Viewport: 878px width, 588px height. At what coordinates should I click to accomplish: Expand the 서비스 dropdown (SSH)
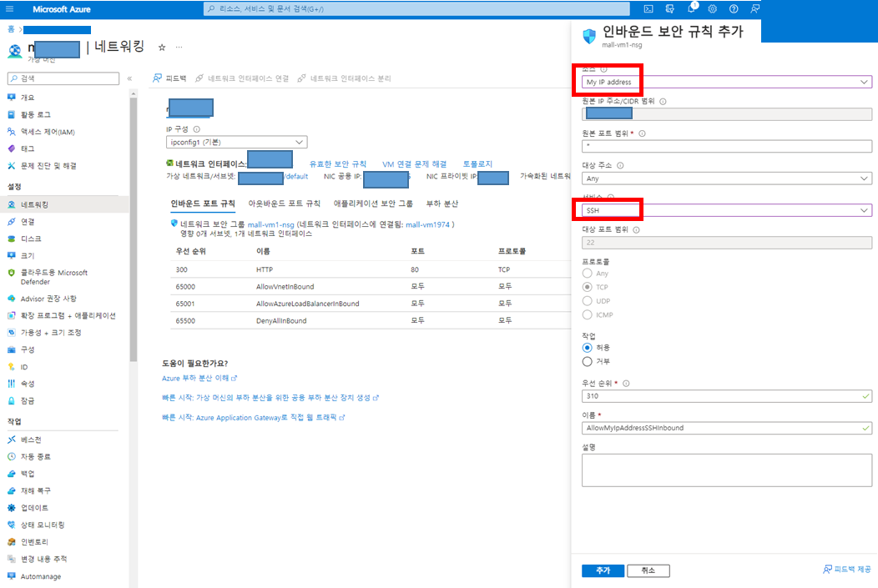click(x=727, y=210)
